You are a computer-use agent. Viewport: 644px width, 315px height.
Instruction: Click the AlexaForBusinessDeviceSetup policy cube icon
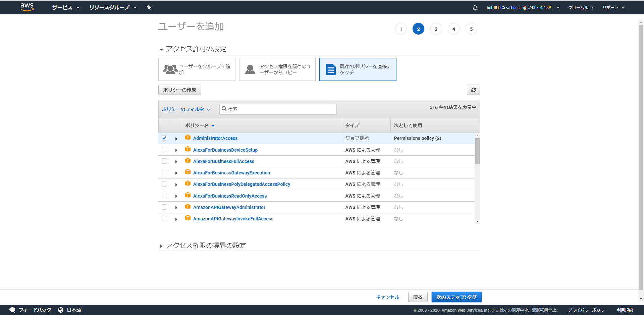(188, 149)
